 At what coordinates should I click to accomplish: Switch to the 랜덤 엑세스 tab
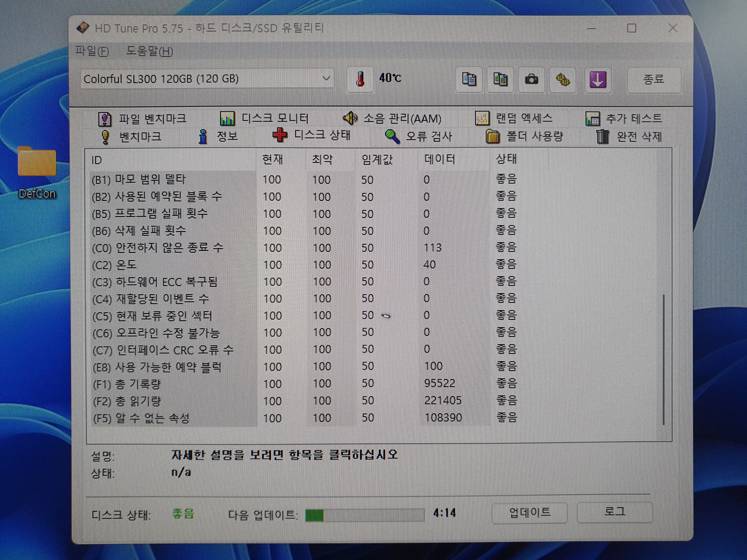(514, 118)
